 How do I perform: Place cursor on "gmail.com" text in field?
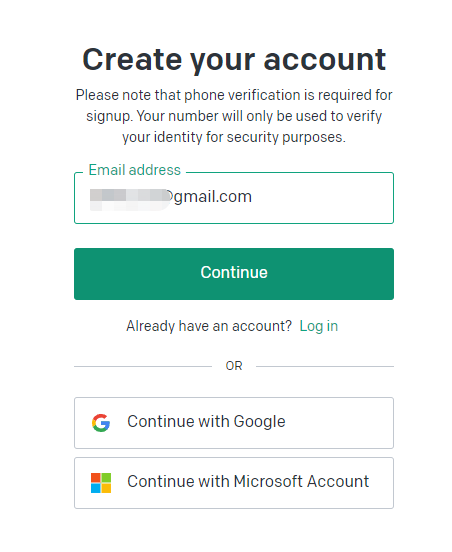coord(213,197)
